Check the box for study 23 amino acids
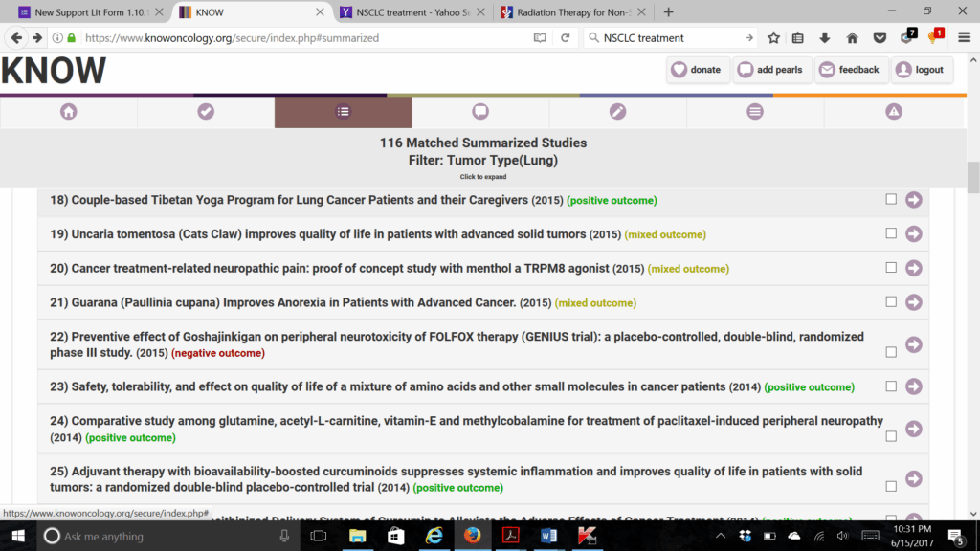This screenshot has width=980, height=551. 891,386
